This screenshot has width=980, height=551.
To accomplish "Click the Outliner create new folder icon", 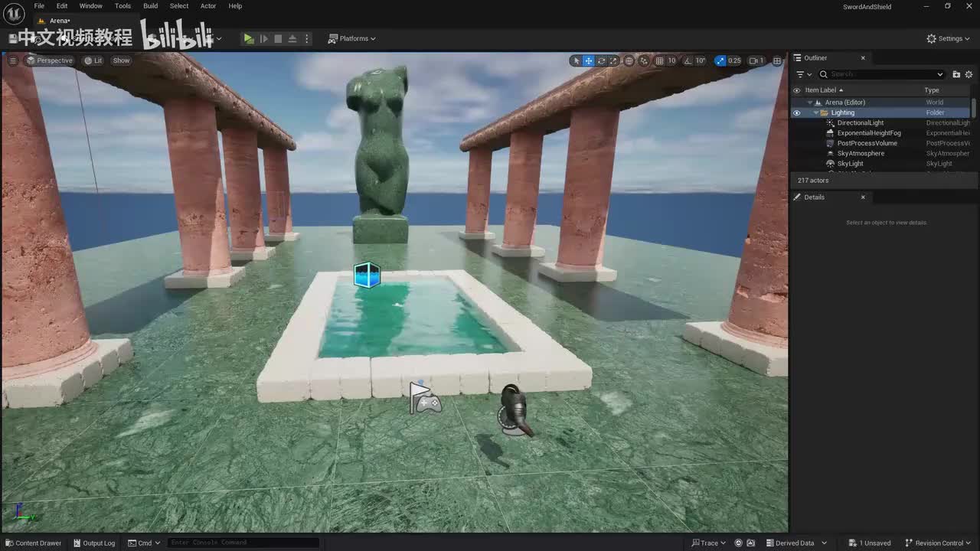I will 956,74.
